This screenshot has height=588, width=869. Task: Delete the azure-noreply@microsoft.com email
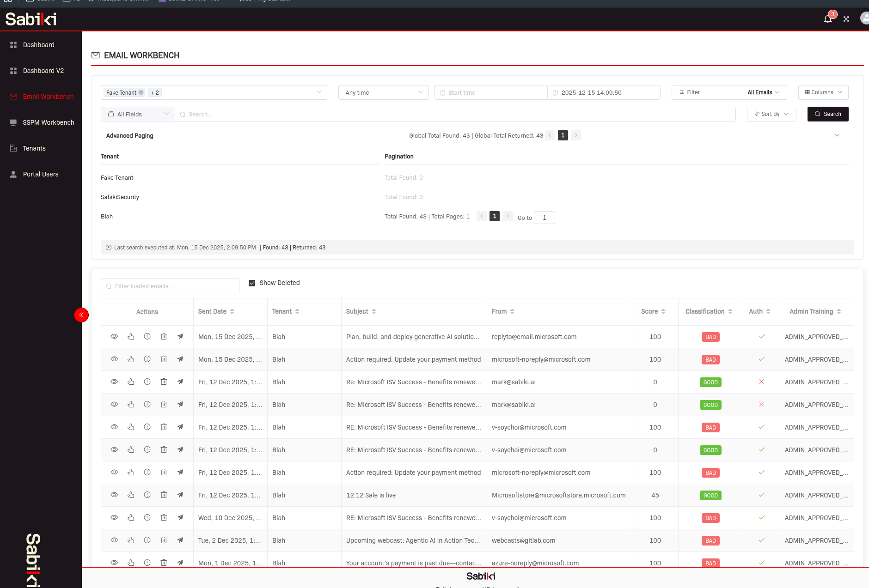[164, 563]
